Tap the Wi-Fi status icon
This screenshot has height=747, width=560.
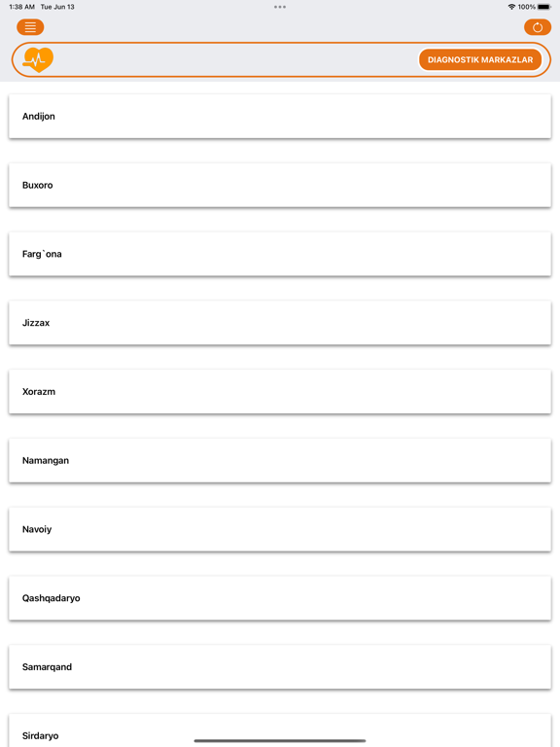point(511,7)
